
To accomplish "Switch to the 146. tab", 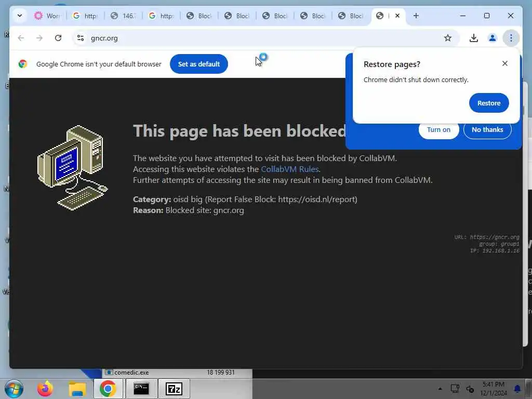I will click(x=123, y=16).
